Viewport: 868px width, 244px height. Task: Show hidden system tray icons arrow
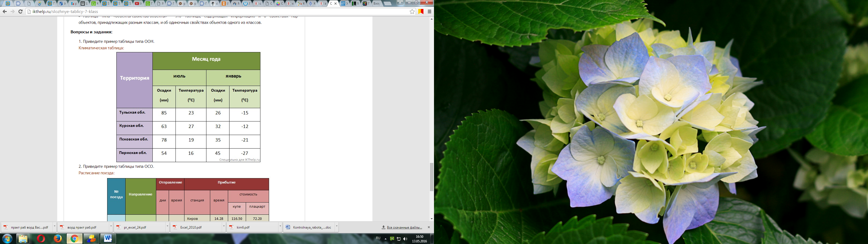click(385, 239)
